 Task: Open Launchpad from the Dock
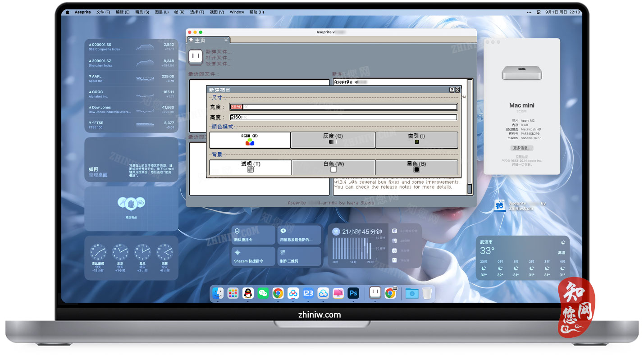click(233, 293)
